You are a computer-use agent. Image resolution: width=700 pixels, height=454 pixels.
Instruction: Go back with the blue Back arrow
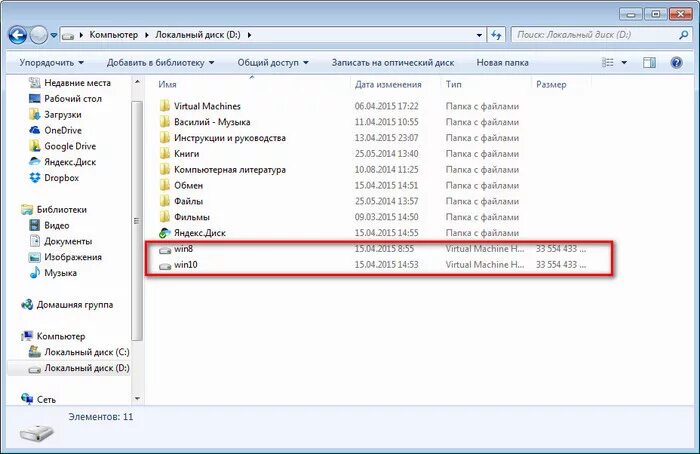click(18, 35)
